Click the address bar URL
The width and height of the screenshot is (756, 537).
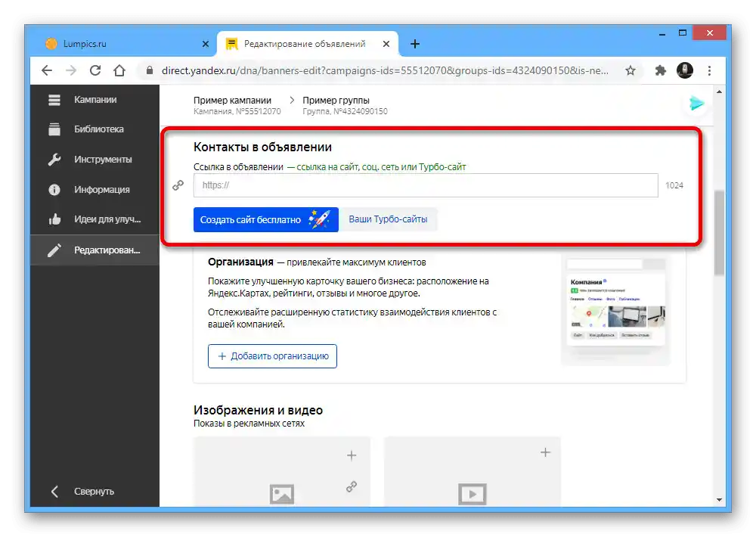click(x=385, y=70)
